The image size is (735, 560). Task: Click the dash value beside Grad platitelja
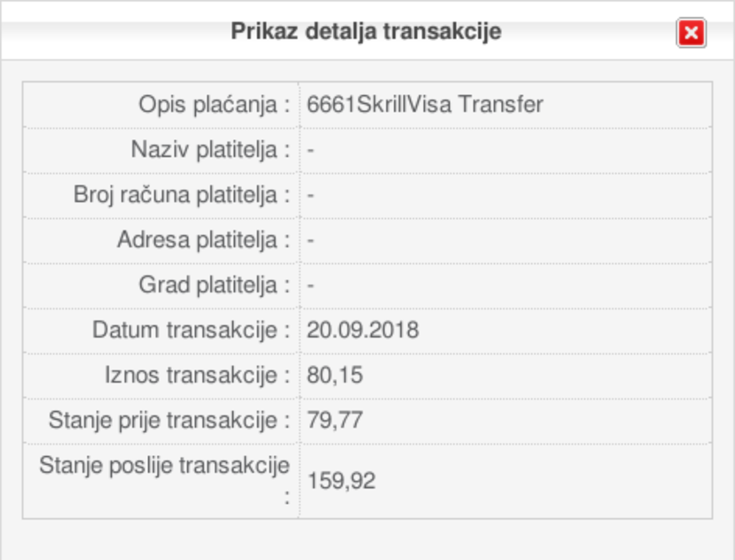310,285
